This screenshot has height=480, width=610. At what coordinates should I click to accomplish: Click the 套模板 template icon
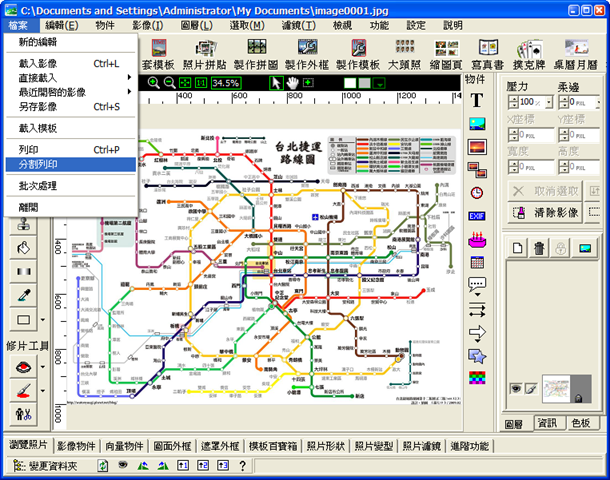click(158, 54)
